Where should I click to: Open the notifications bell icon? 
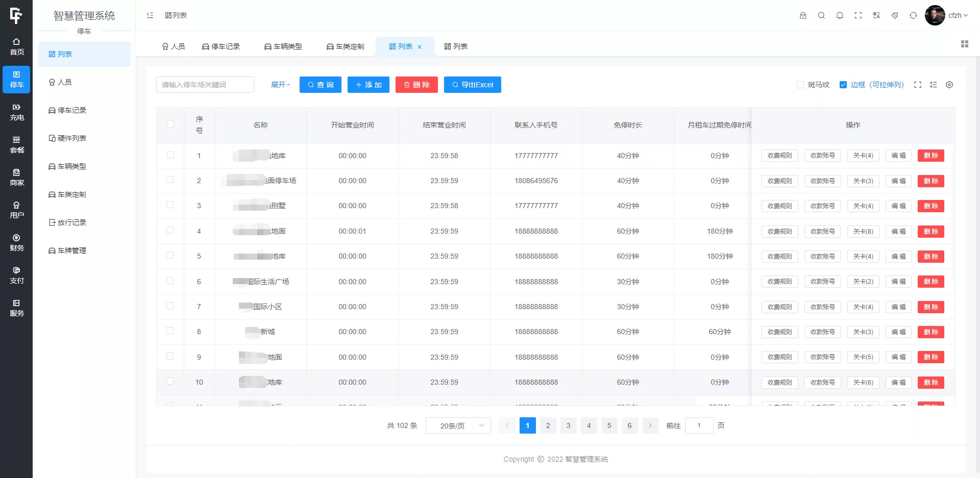pos(840,15)
